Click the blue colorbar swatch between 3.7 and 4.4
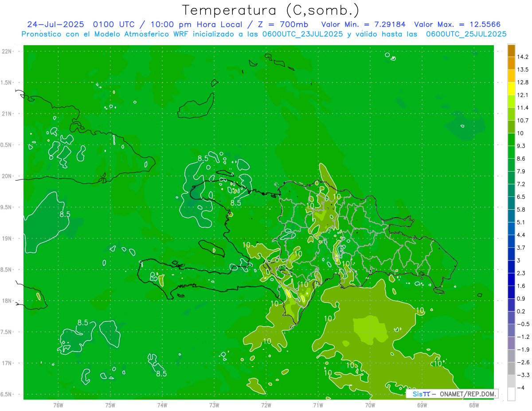The width and height of the screenshot is (532, 411). pos(511,241)
